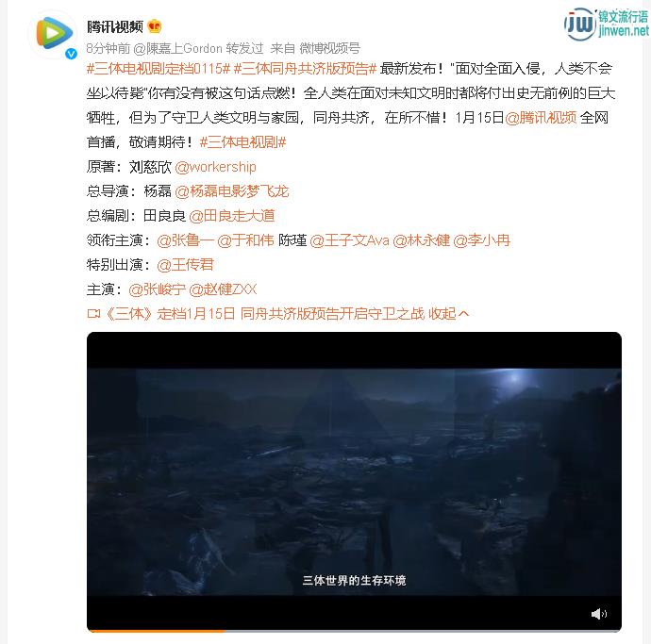The width and height of the screenshot is (651, 644).
Task: Open hashtag #三体同舟共济版预告#
Action: pos(305,69)
